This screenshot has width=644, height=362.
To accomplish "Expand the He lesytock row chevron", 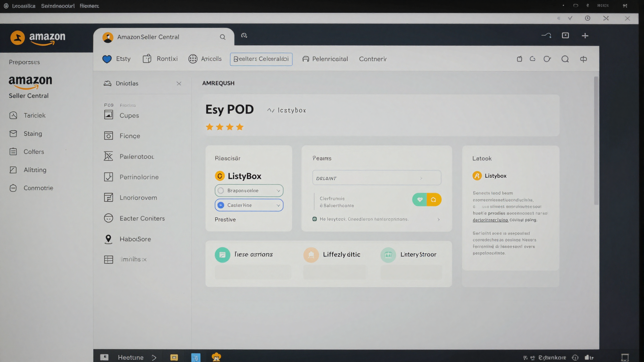I will coord(439,219).
